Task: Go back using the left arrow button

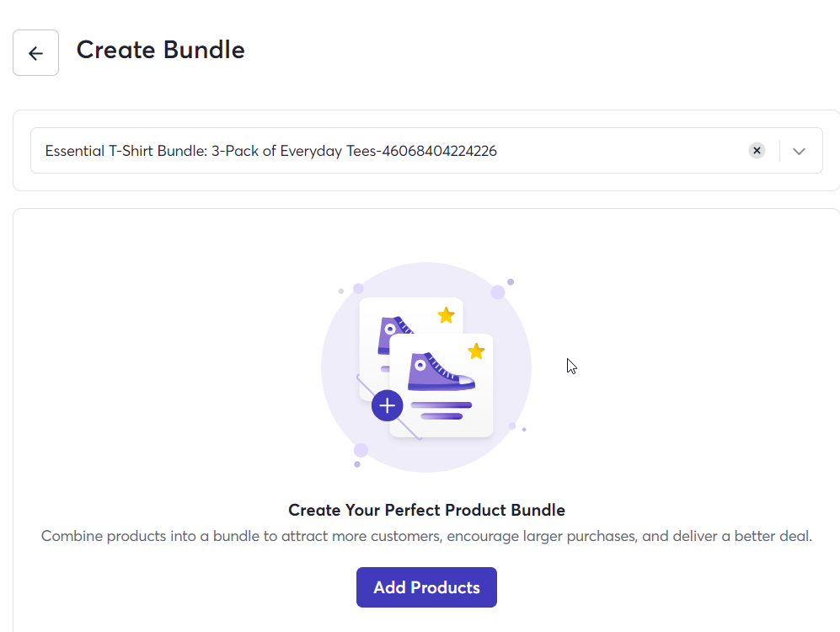Action: point(36,52)
